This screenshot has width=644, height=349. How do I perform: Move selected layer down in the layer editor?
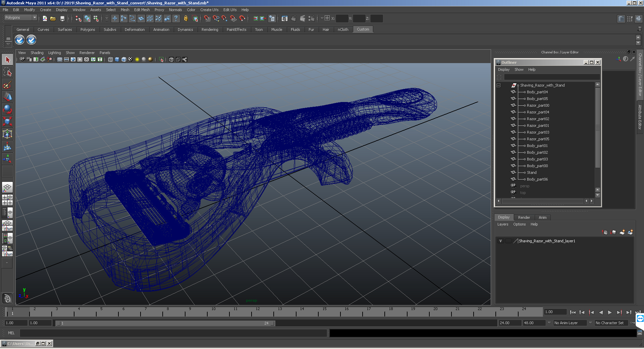(x=613, y=232)
